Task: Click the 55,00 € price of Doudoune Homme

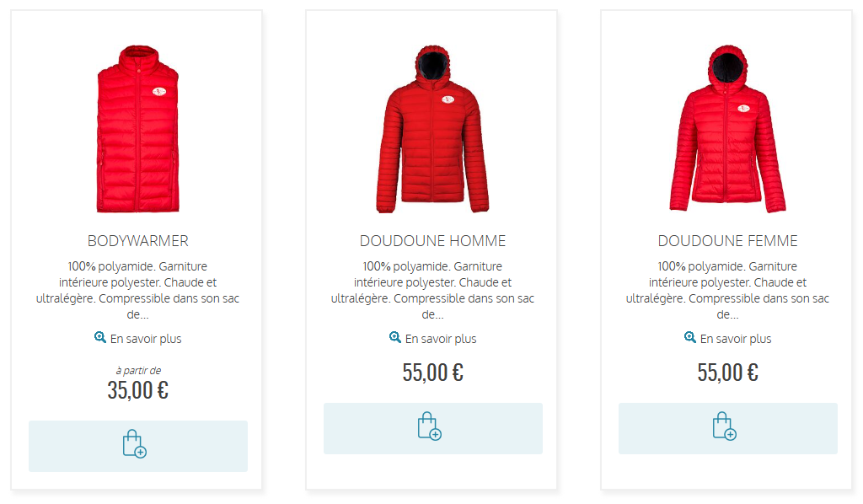Action: click(x=433, y=373)
